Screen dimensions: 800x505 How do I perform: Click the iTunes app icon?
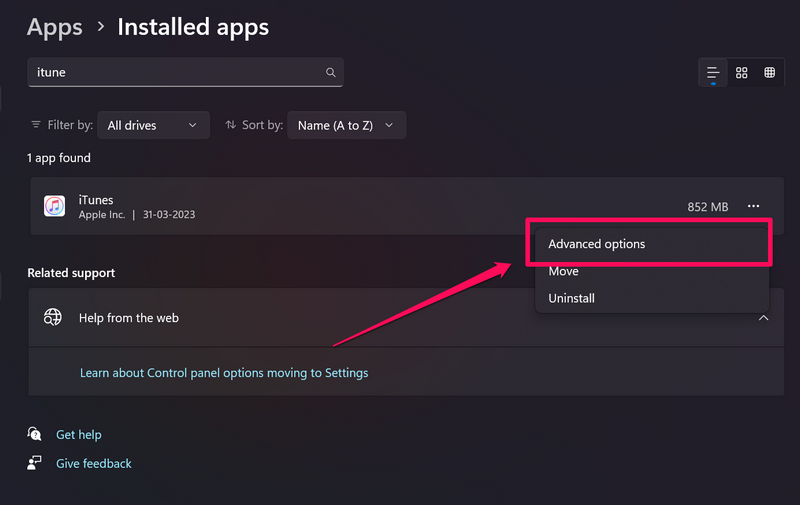pyautogui.click(x=54, y=207)
